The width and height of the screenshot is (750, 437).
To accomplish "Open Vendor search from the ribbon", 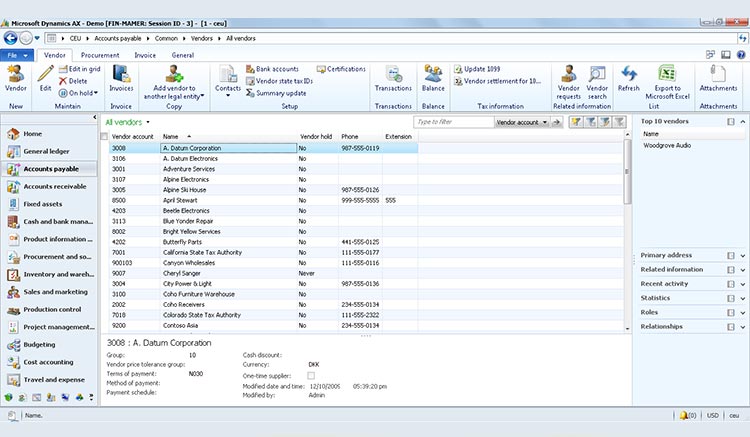I will (x=597, y=74).
